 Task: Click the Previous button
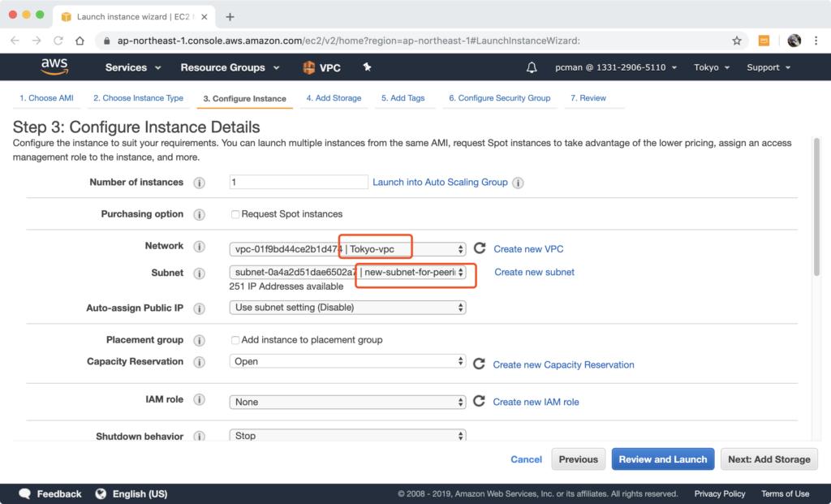point(578,459)
